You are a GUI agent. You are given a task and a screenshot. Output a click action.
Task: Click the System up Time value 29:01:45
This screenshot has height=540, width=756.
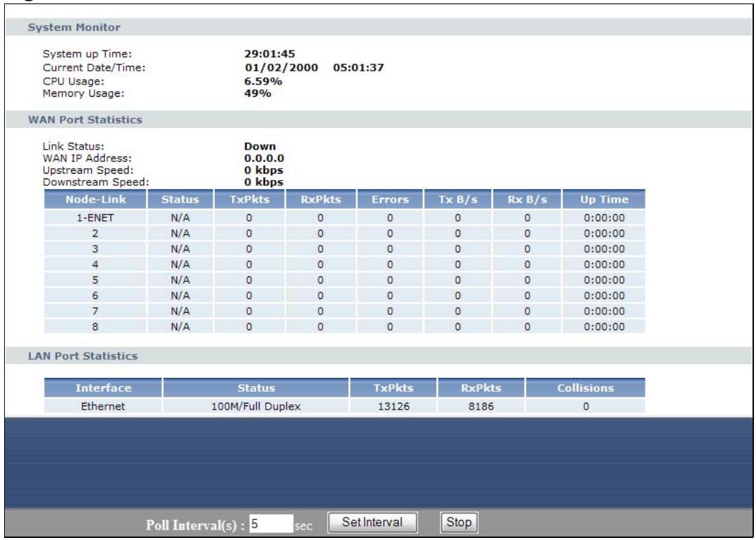point(270,54)
